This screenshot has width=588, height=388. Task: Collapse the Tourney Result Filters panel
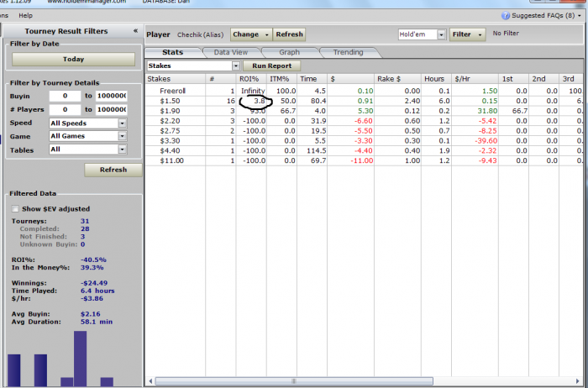(x=135, y=31)
